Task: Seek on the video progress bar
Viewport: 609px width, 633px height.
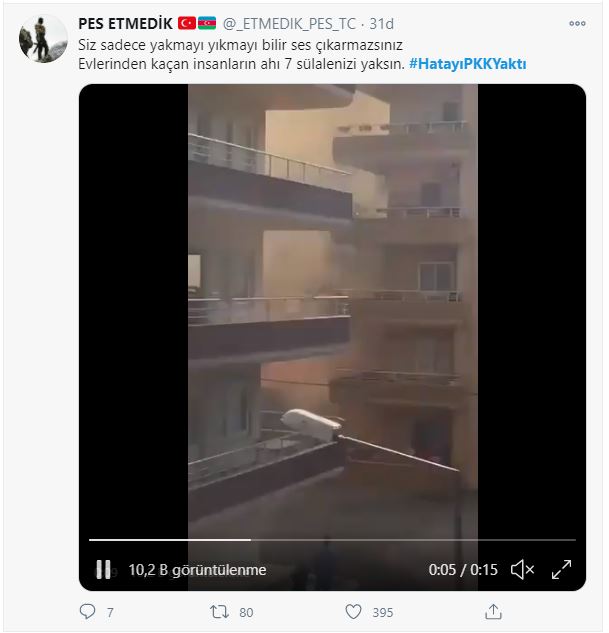Action: [x=332, y=539]
